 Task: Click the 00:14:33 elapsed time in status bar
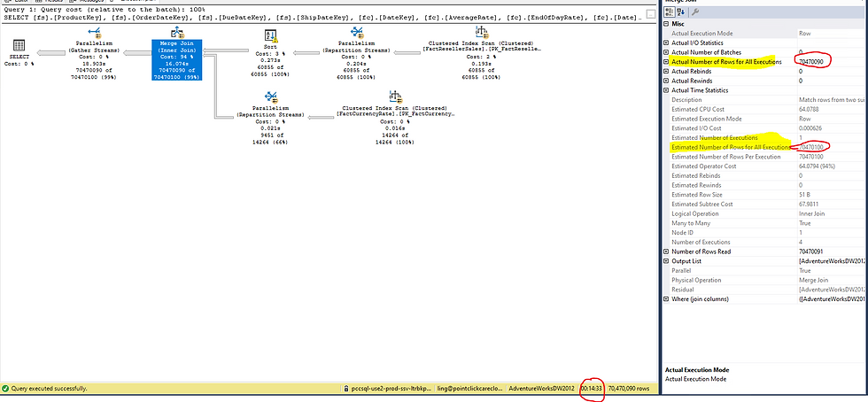(x=591, y=389)
